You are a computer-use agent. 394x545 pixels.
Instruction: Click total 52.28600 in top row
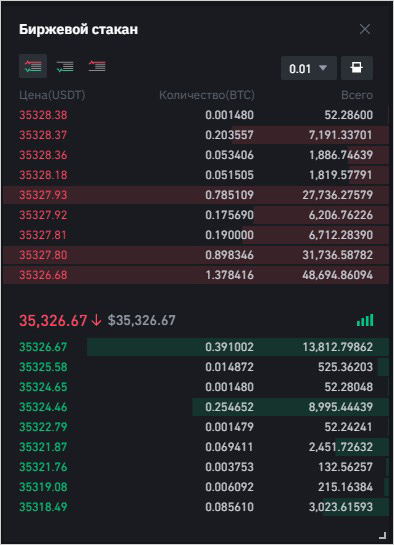348,115
